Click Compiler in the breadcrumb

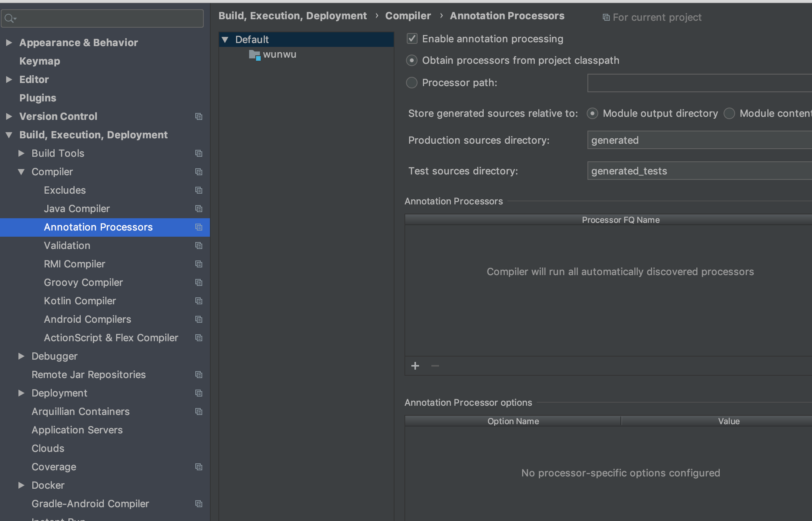[x=408, y=16]
